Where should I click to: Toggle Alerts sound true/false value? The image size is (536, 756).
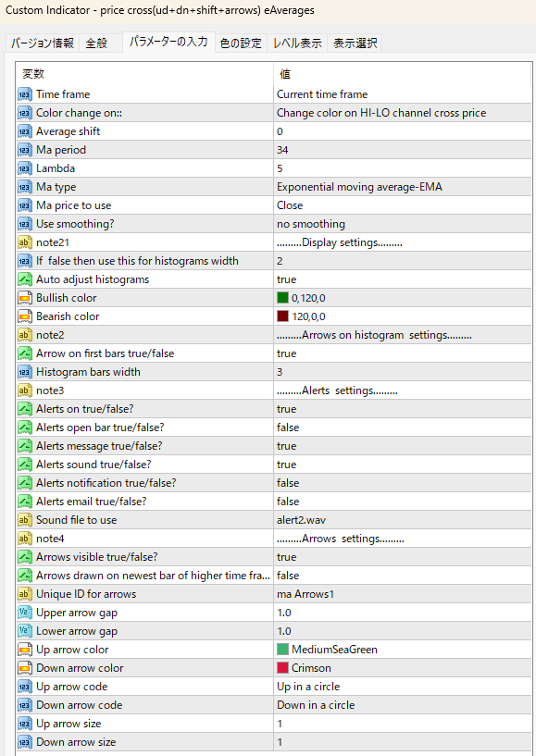(403, 465)
